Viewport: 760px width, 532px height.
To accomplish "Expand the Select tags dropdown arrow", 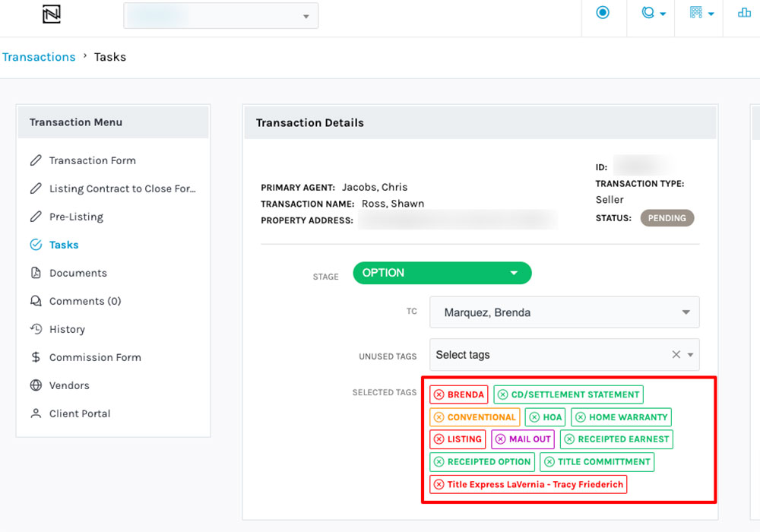I will (690, 355).
